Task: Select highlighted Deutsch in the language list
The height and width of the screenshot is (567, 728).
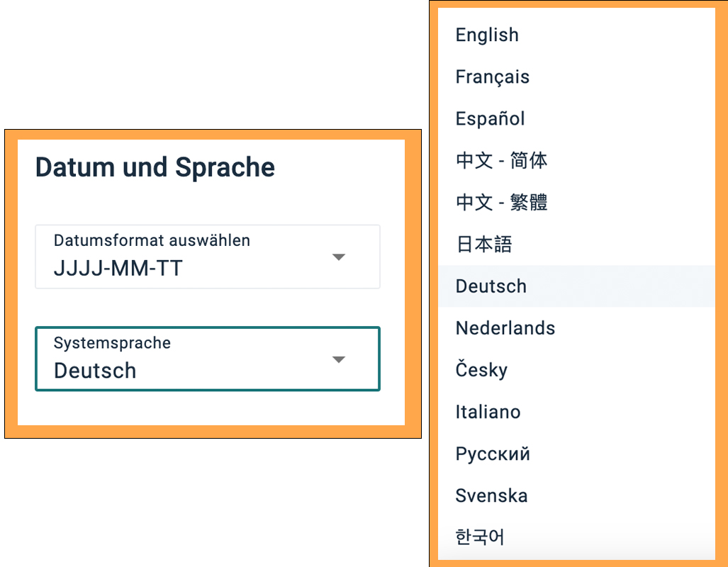Action: tap(491, 286)
